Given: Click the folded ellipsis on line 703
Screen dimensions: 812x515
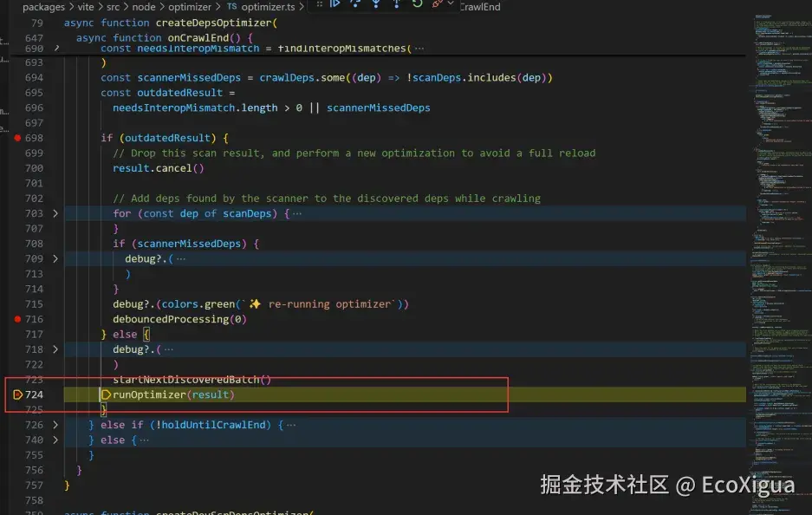Looking at the screenshot, I should coord(297,213).
